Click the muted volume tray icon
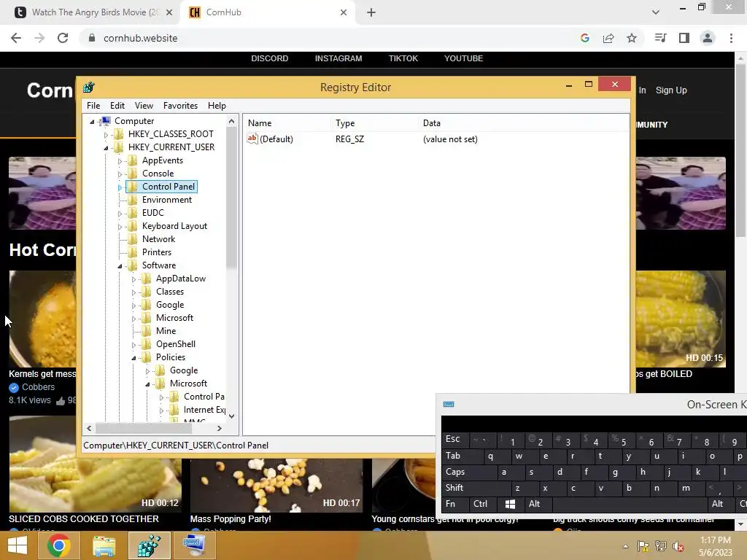 click(x=678, y=546)
